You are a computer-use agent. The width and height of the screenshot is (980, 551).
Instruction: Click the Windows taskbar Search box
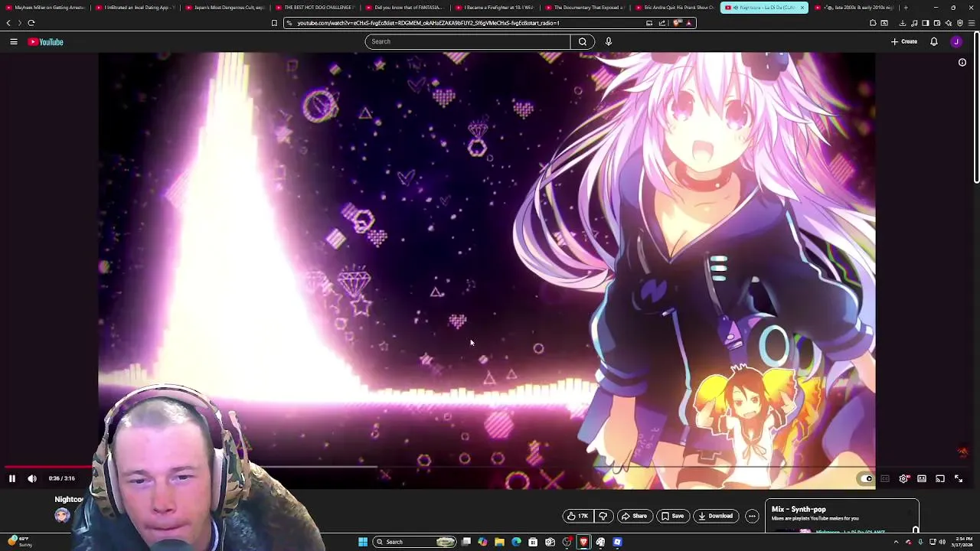[416, 542]
